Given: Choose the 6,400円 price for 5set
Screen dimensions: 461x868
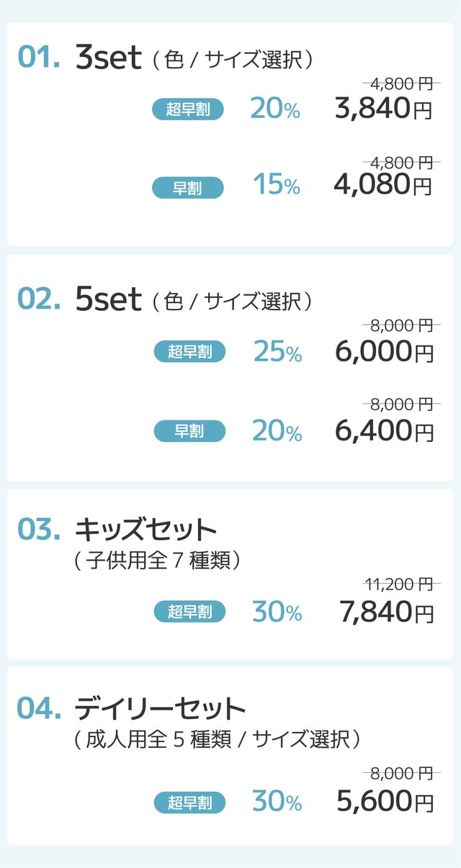Looking at the screenshot, I should pyautogui.click(x=384, y=430).
